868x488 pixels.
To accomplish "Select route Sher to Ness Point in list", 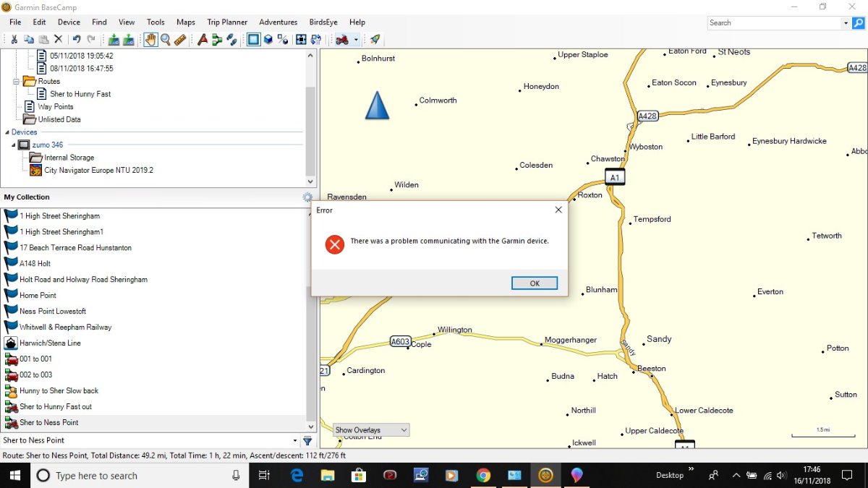I will [48, 423].
